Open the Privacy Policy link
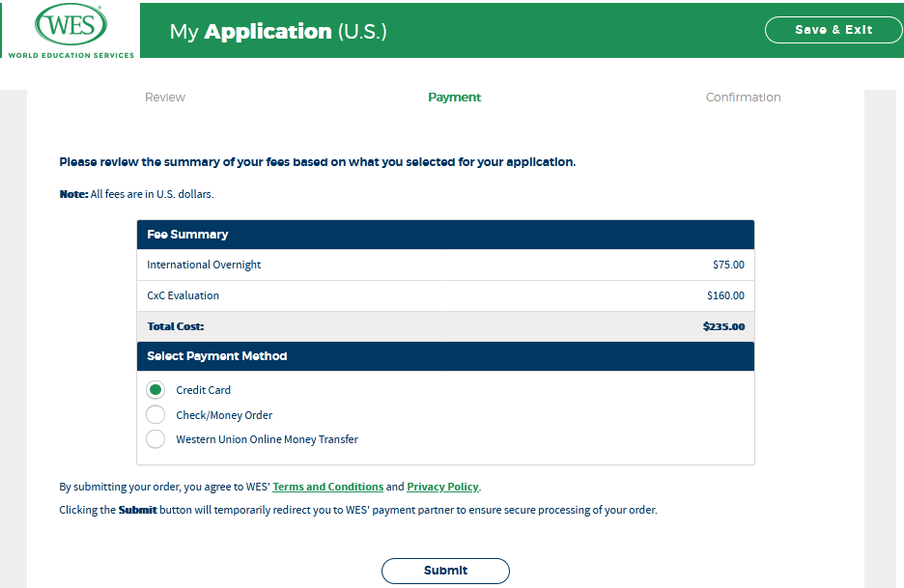The width and height of the screenshot is (904, 588). [442, 487]
